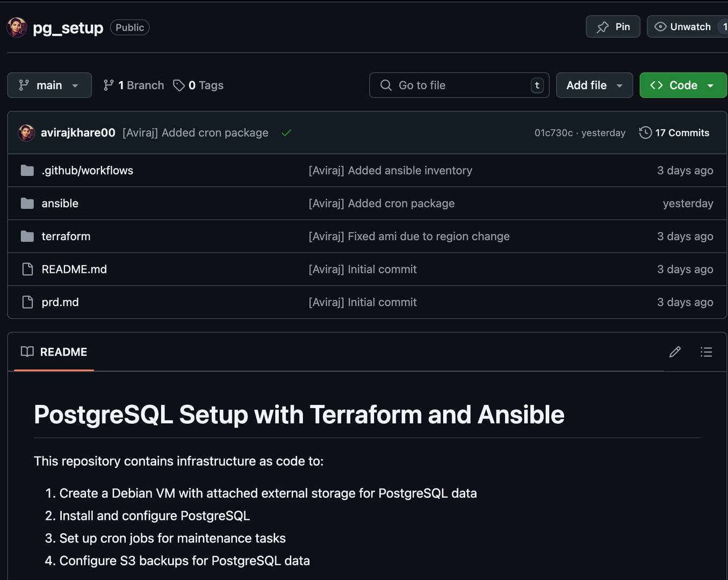Click text 'Configure S3 backups for PostgreSQL data'
This screenshot has height=580, width=728.
185,561
